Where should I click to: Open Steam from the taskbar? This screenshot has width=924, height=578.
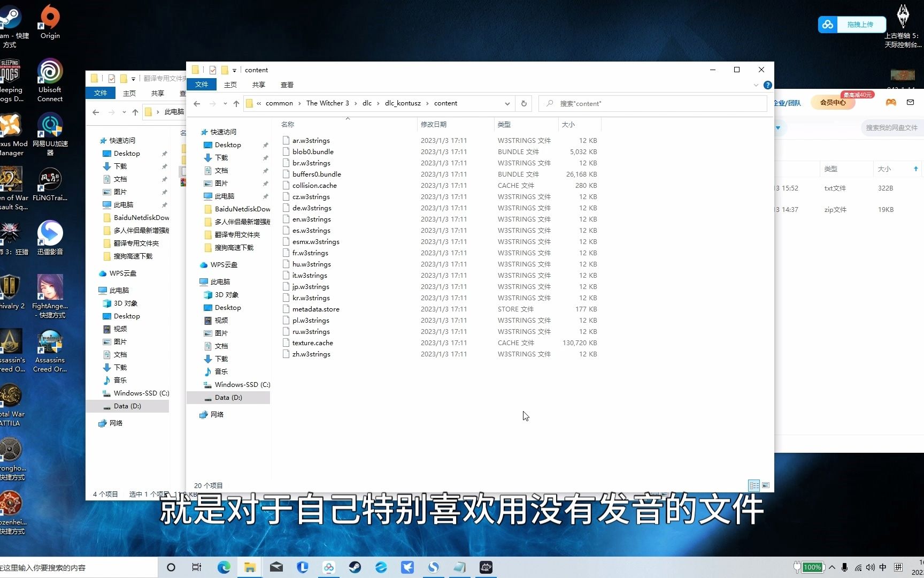click(355, 567)
